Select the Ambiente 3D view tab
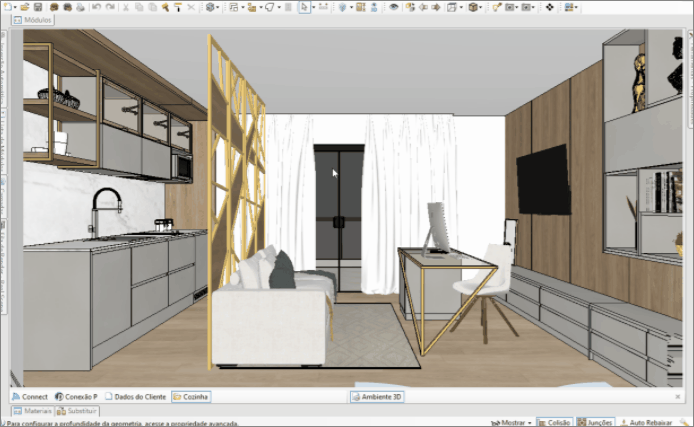The width and height of the screenshot is (694, 427). pos(377,397)
